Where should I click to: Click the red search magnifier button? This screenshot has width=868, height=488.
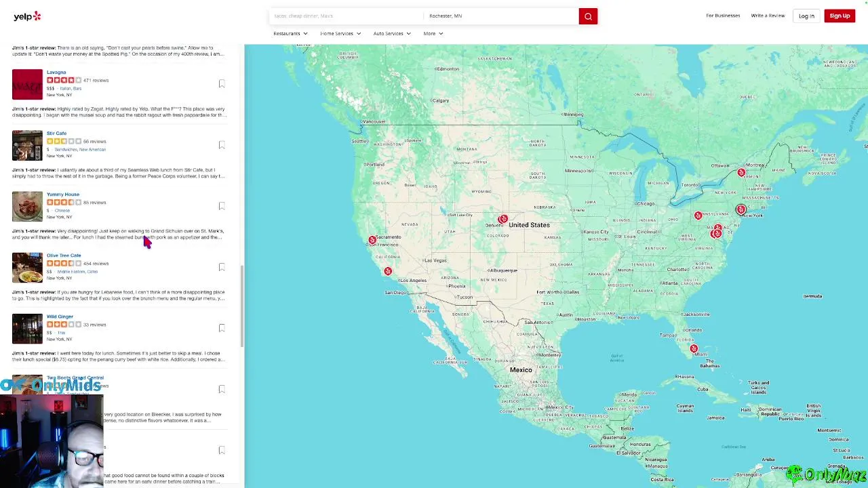[x=588, y=16]
